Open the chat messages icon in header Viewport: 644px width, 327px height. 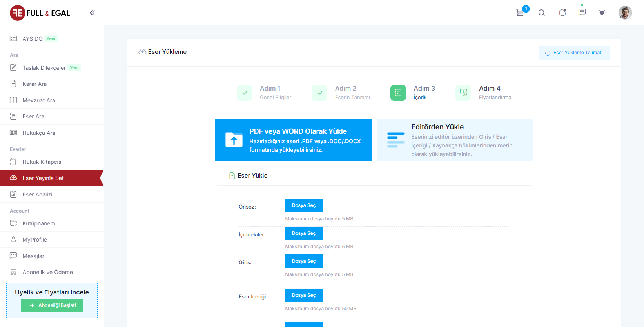click(x=582, y=13)
